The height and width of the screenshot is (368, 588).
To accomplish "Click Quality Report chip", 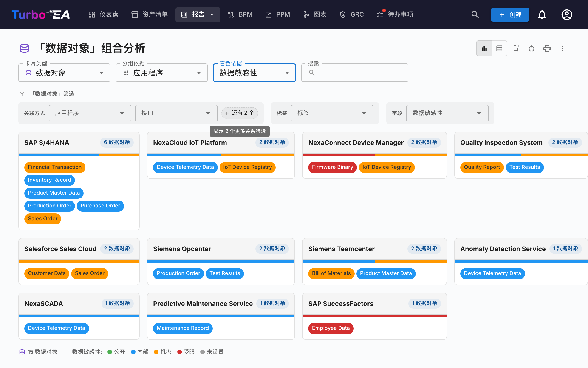I will click(x=482, y=167).
